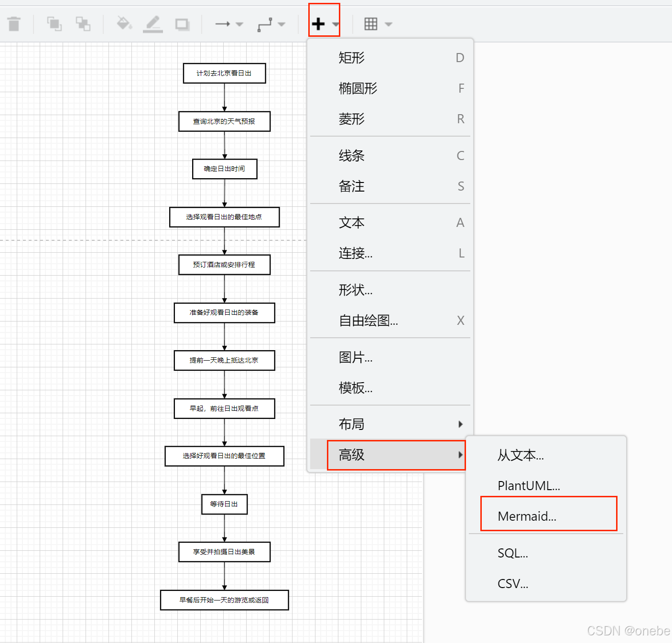The image size is (672, 643).
Task: Select 文本 from the insert menu
Action: (x=390, y=223)
